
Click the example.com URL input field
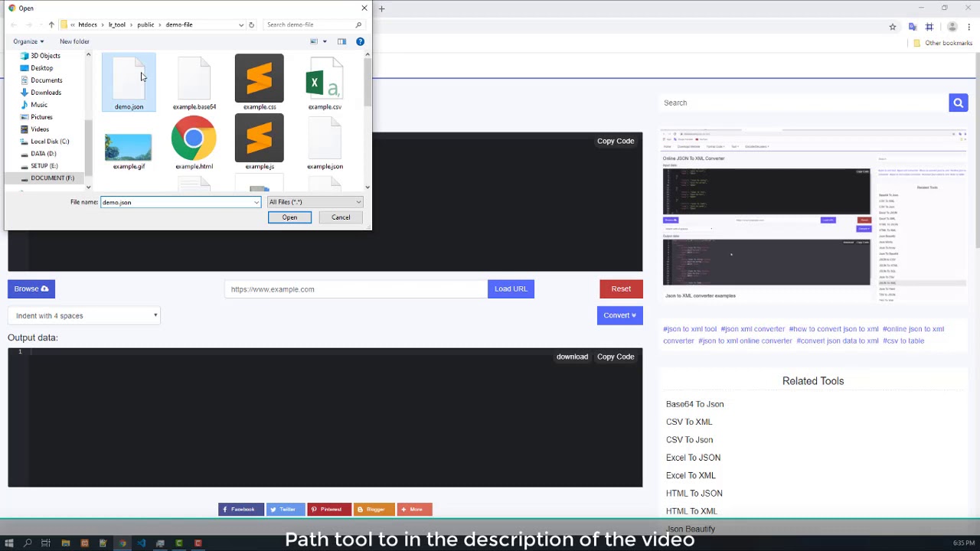click(x=356, y=289)
